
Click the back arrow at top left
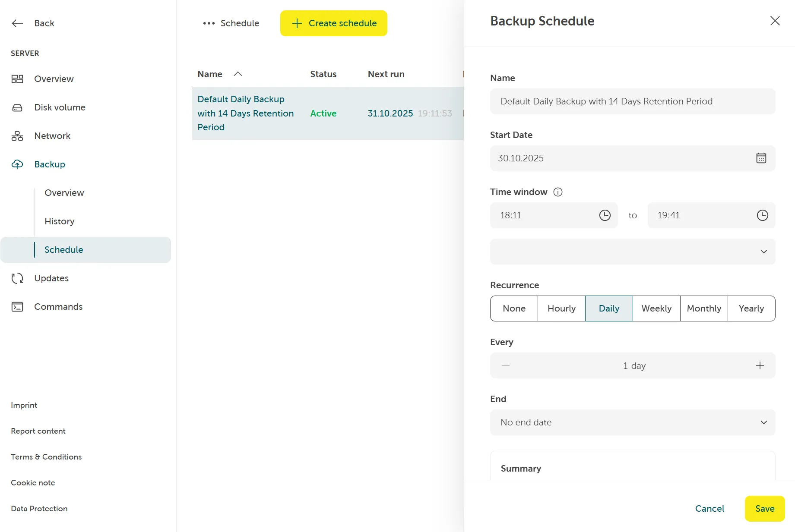pos(17,23)
